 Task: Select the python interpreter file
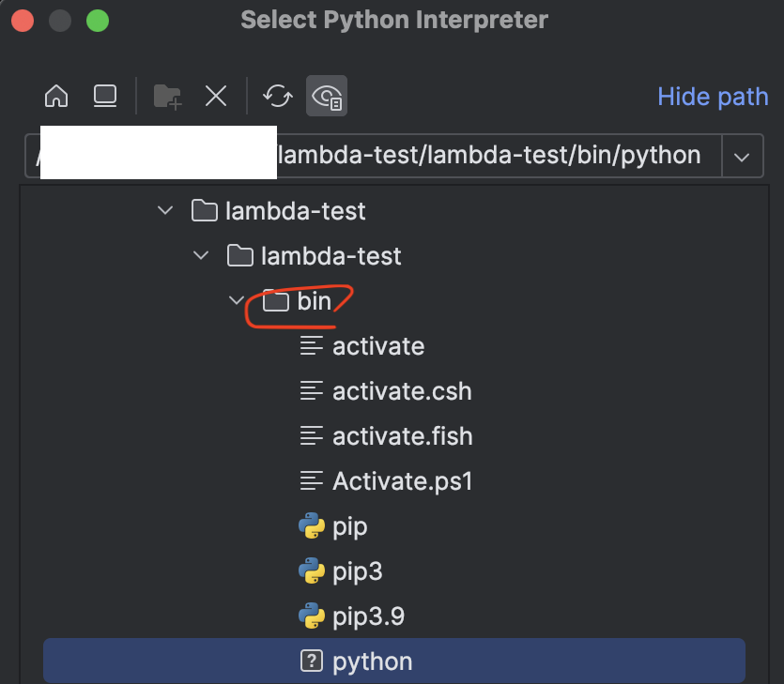tap(372, 661)
